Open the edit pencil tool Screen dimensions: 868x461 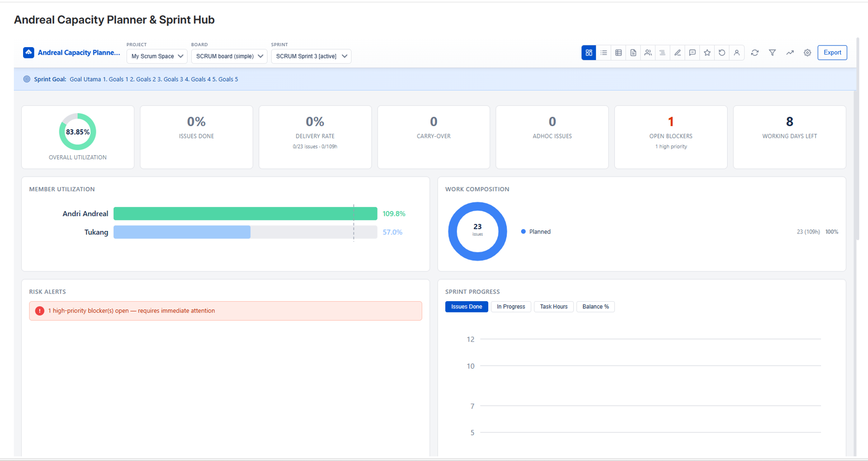pyautogui.click(x=677, y=52)
